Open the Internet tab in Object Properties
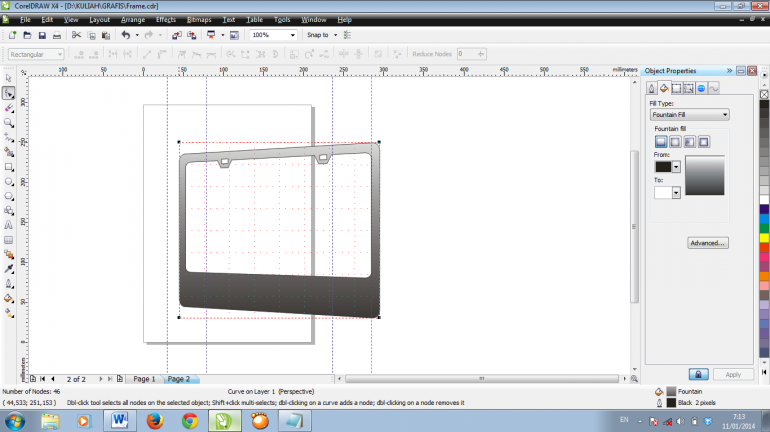This screenshot has height=432, width=770. pos(701,88)
